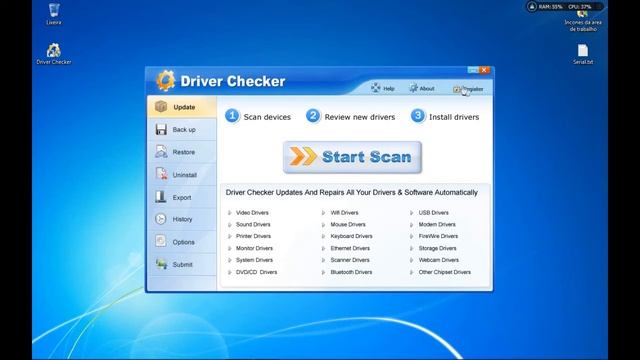Open the Uninstall tab

[184, 175]
